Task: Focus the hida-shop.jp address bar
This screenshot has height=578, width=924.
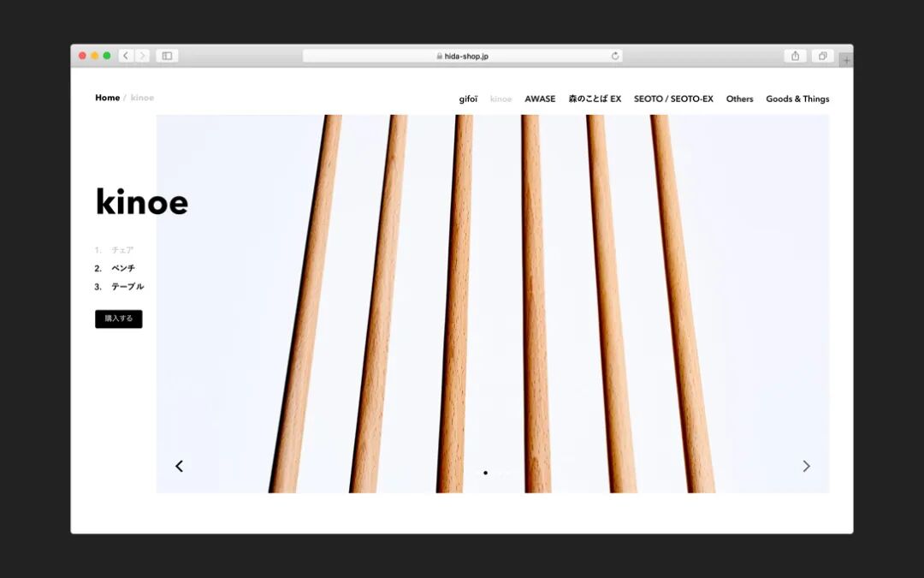Action: 463,56
